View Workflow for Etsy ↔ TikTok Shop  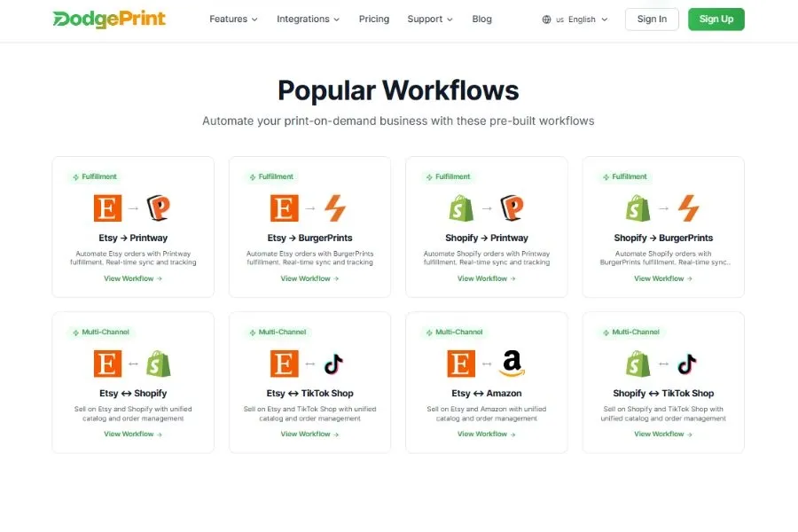(x=309, y=434)
